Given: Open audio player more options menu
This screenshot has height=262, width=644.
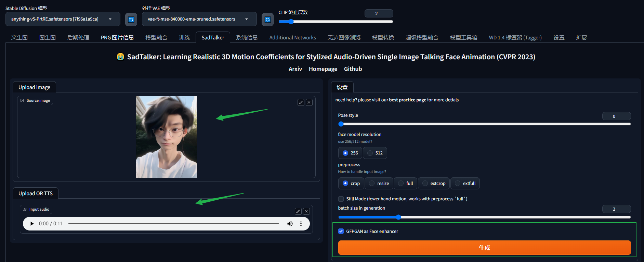Looking at the screenshot, I should point(301,224).
